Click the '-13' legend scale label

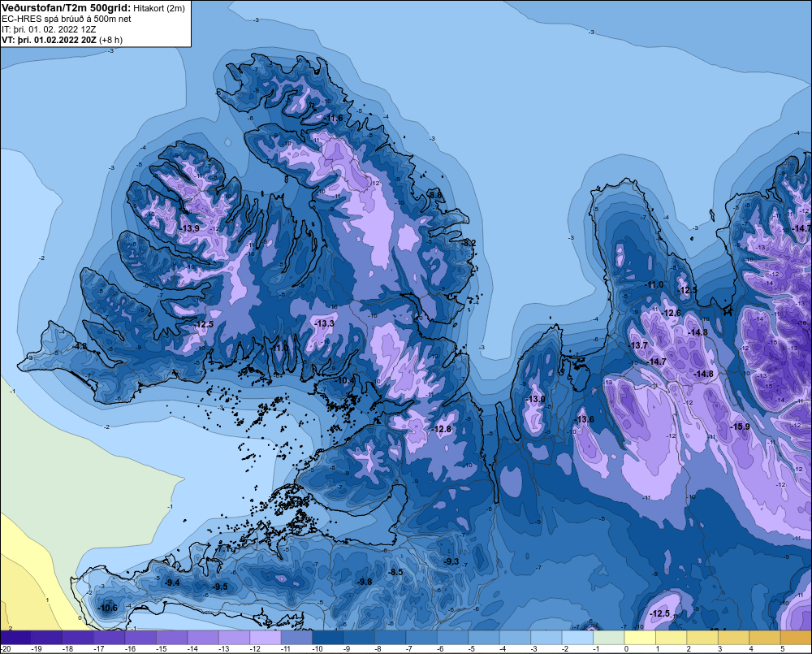coord(224,649)
